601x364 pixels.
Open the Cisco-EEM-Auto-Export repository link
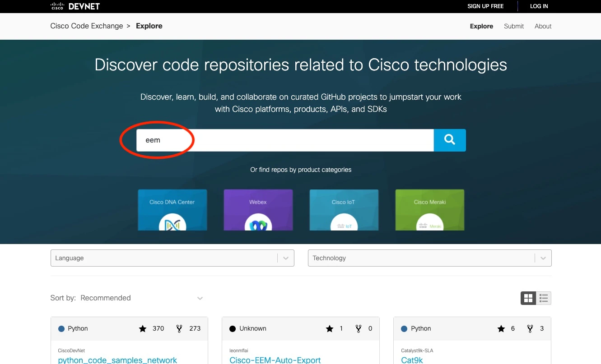click(x=275, y=359)
